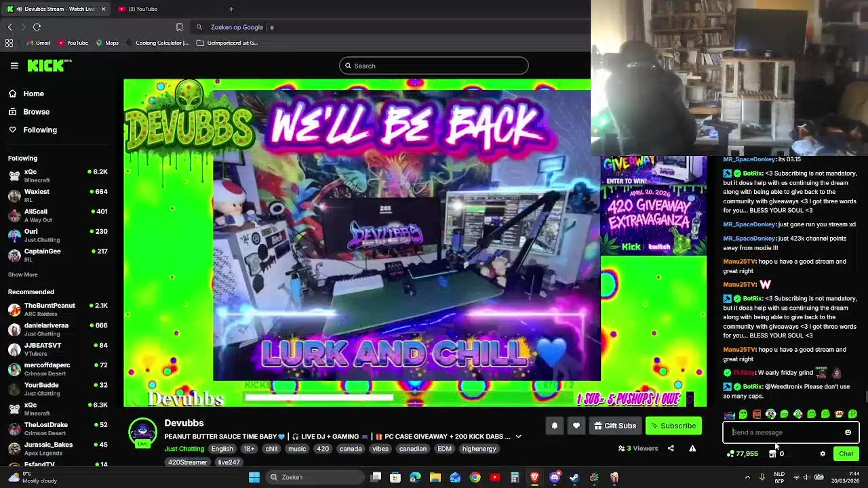Open the Geïmporteerd uit G... bookmarks folder
The width and height of the screenshot is (868, 488).
pos(227,43)
